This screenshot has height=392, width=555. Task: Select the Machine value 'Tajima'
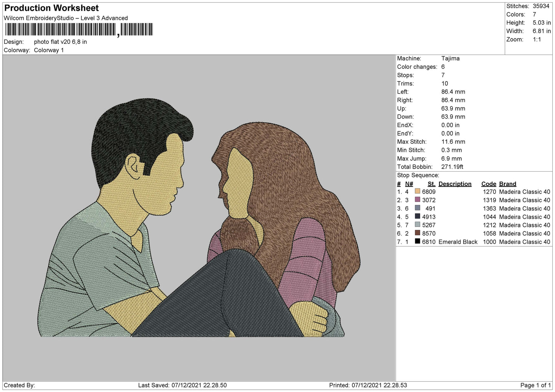450,58
